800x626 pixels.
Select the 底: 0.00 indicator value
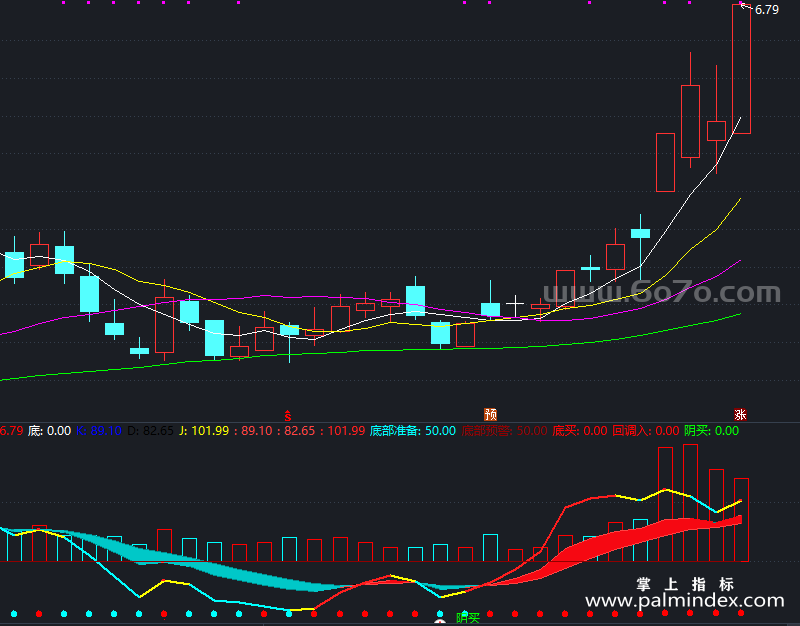click(49, 431)
